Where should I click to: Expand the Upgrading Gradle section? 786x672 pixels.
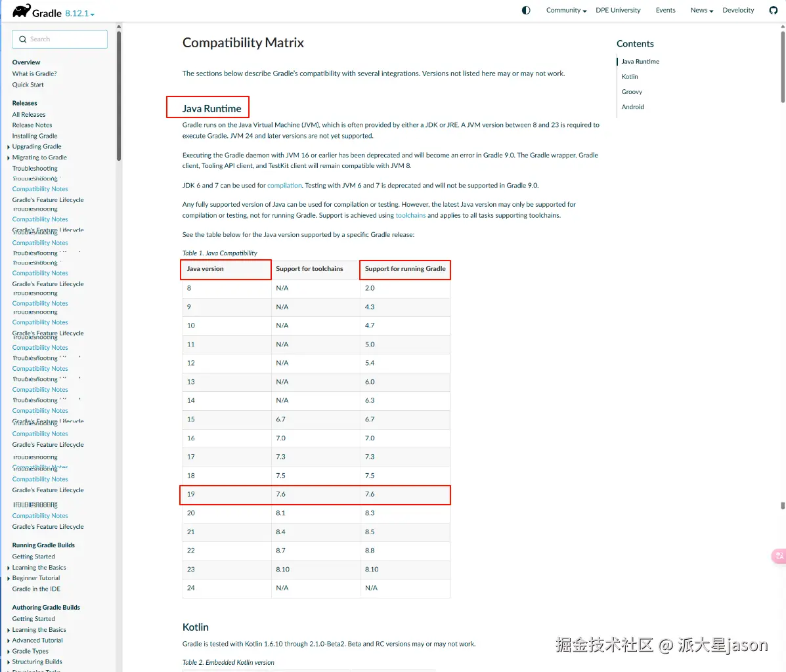coord(9,147)
